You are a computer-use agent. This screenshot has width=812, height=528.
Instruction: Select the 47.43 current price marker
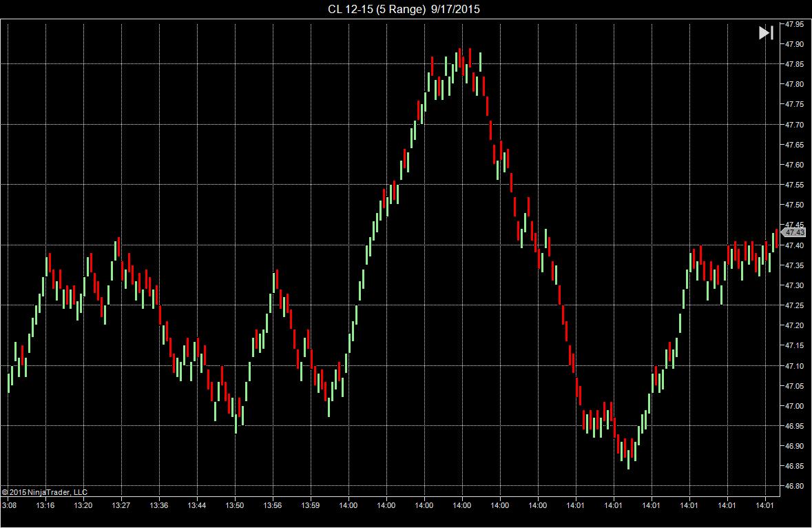point(793,233)
